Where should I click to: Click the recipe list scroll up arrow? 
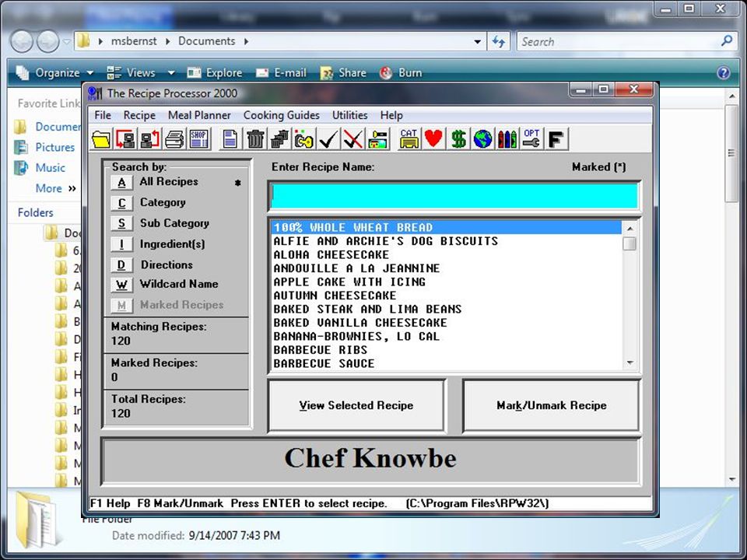(x=630, y=228)
